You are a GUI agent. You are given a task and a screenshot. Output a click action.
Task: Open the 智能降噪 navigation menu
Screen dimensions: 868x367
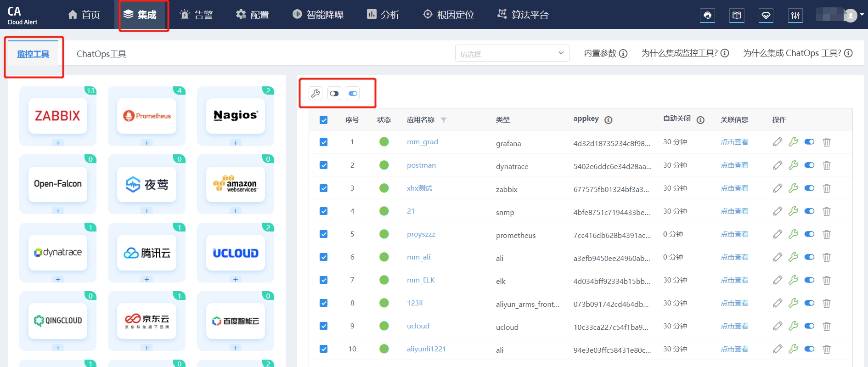(x=318, y=15)
